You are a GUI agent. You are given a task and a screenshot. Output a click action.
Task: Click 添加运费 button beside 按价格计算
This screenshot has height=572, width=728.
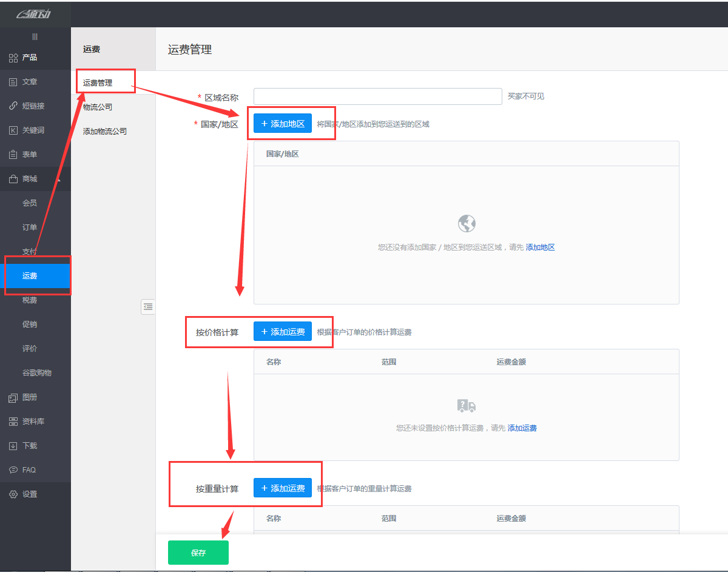coord(283,332)
